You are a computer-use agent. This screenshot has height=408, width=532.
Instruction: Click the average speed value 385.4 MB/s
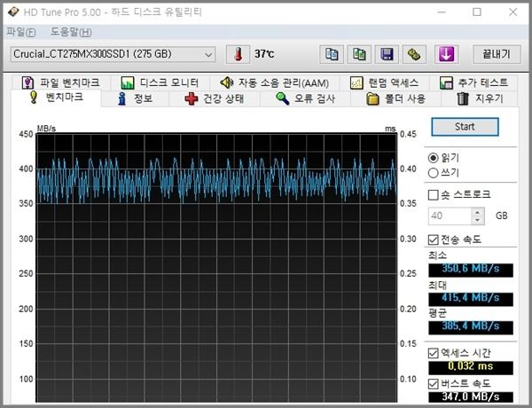tap(471, 326)
